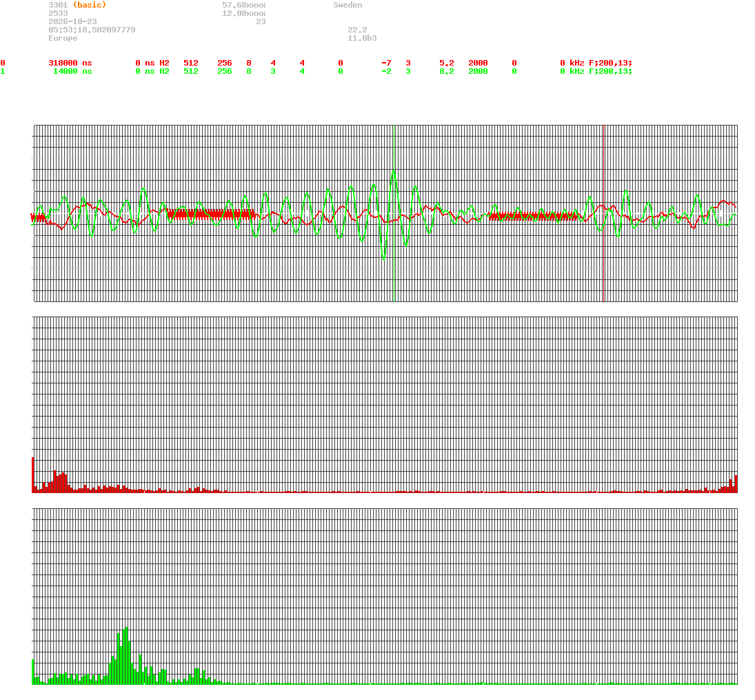Click the tallest peak in green spectrum
This screenshot has width=755, height=700.
coord(126,656)
